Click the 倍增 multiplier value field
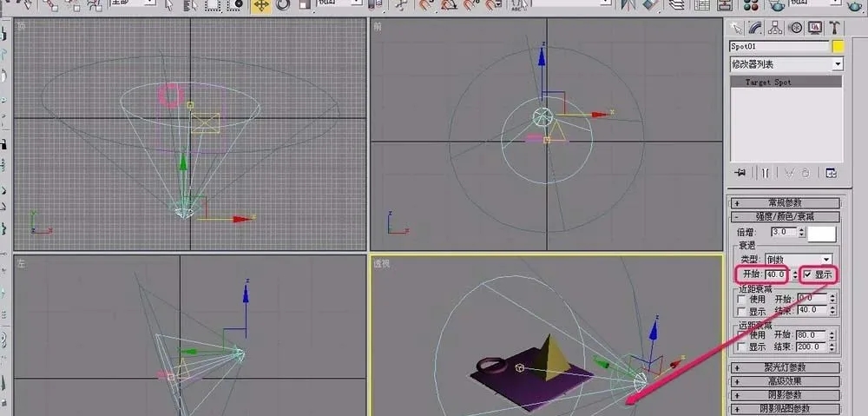The width and height of the screenshot is (868, 416). pyautogui.click(x=784, y=232)
